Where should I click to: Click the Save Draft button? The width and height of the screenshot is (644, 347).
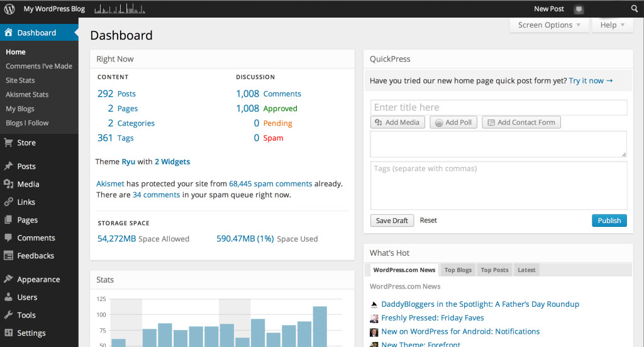392,221
